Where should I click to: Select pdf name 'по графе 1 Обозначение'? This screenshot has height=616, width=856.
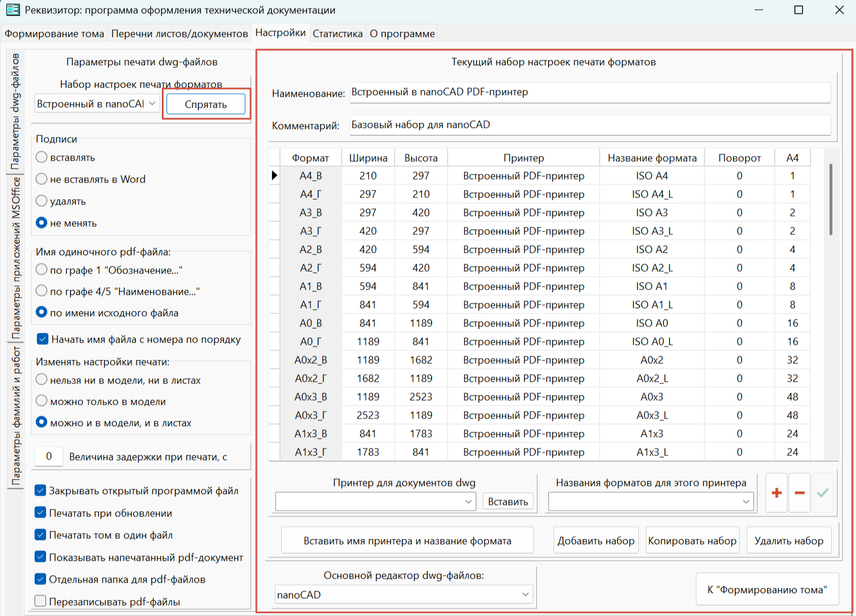[x=41, y=269]
